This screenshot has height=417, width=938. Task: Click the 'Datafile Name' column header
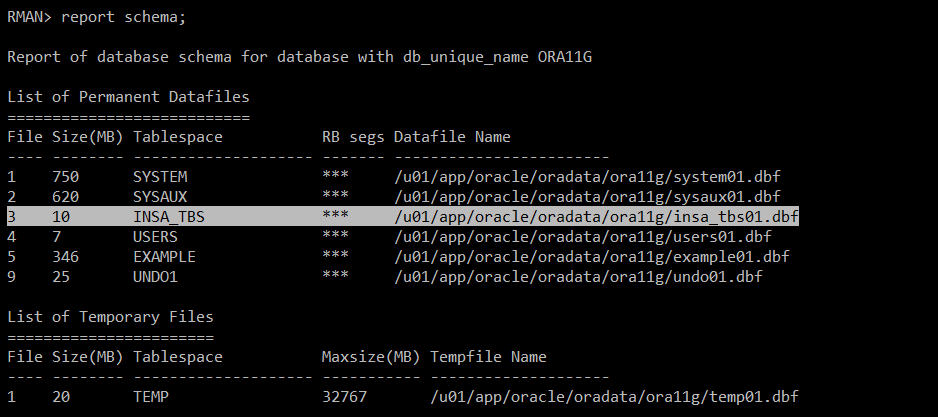(x=452, y=137)
